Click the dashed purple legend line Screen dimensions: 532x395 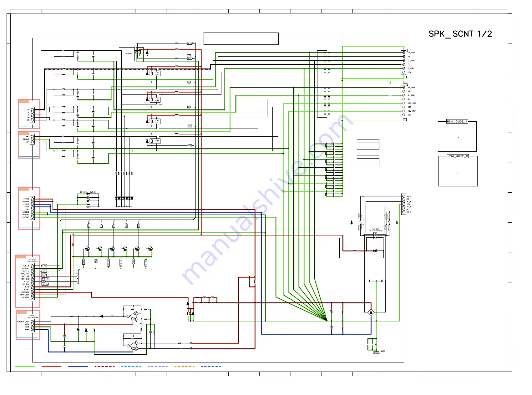[x=158, y=367]
